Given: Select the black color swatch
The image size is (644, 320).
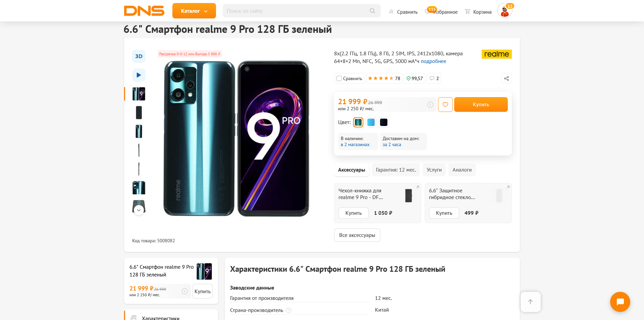Looking at the screenshot, I should click(384, 122).
